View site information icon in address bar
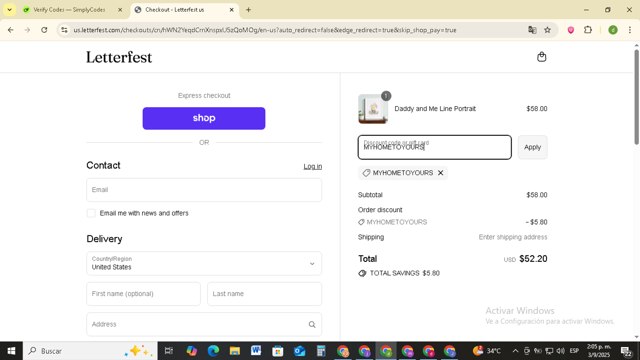 pos(64,30)
